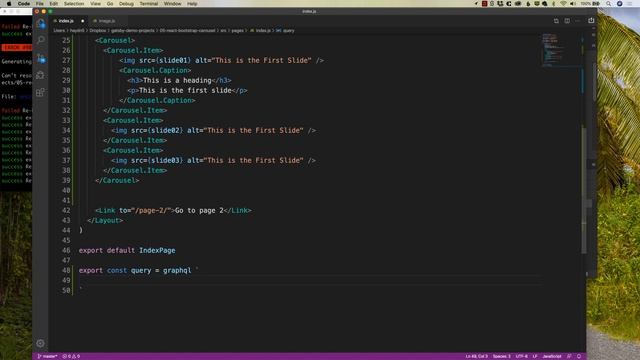Open the Help menu
The image size is (640, 360).
click(x=192, y=4)
